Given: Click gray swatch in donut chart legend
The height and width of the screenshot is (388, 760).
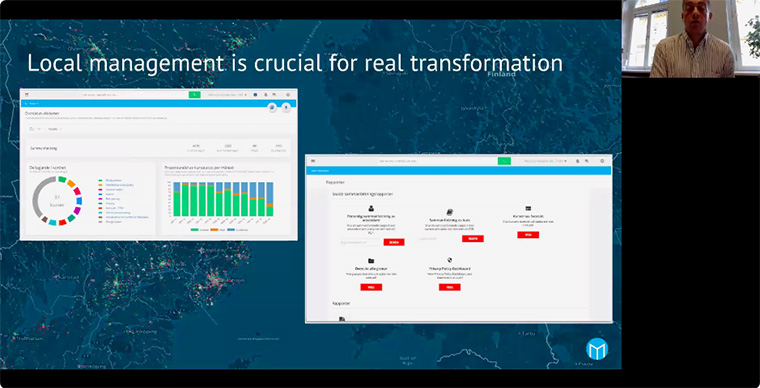Looking at the screenshot, I should (x=100, y=222).
